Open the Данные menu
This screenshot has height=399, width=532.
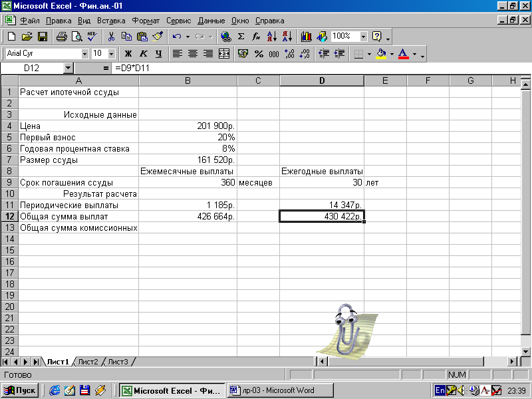[211, 21]
